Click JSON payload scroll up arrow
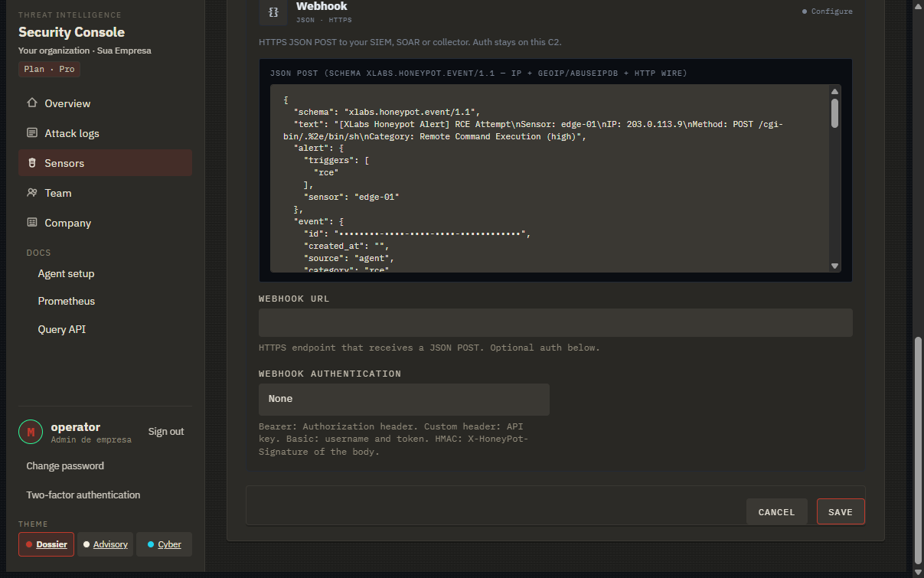 (834, 91)
